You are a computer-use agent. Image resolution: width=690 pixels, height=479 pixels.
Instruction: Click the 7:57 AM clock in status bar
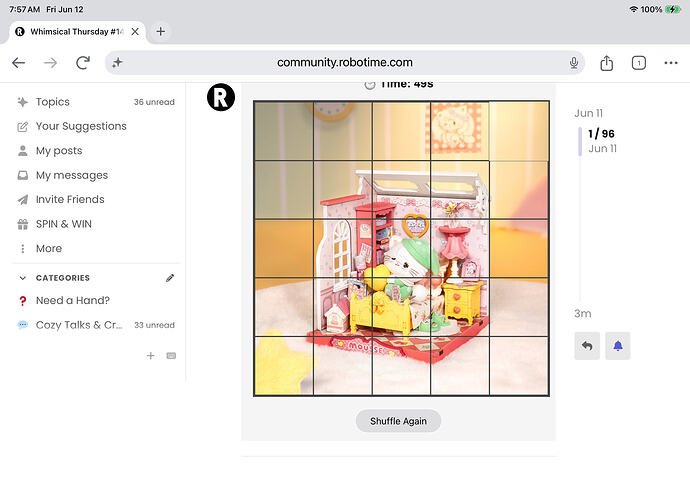point(24,9)
